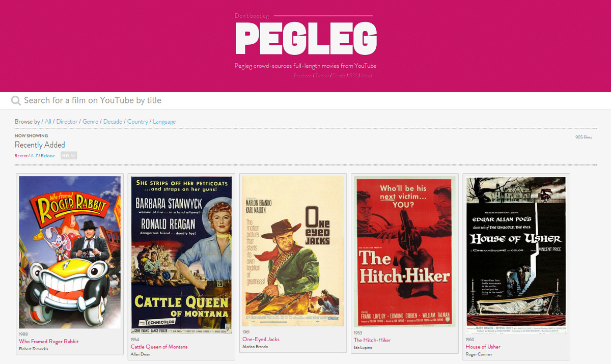Browse all films via the All link
Viewport: 611px width, 364px height.
[x=48, y=122]
